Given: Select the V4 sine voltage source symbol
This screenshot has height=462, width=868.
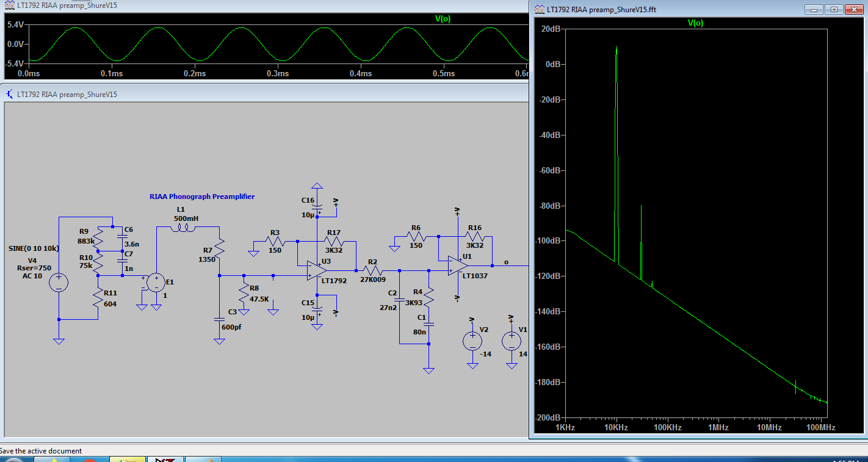Looking at the screenshot, I should click(59, 283).
